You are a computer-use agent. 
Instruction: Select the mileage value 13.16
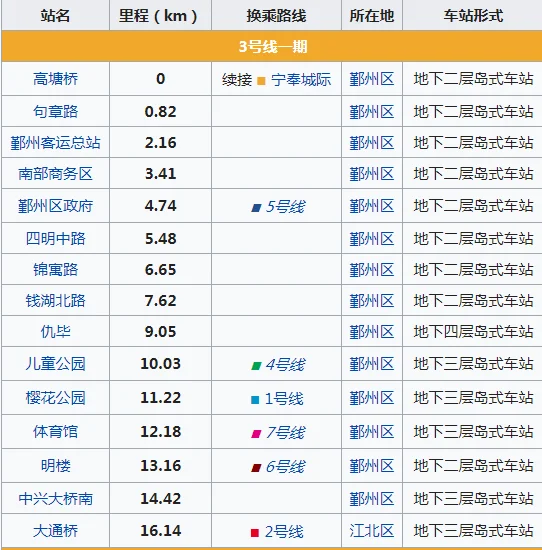click(161, 466)
